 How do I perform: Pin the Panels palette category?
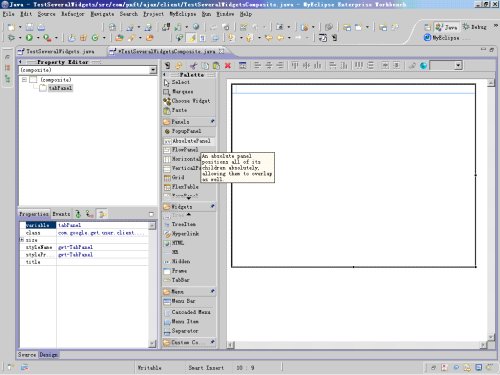click(212, 121)
